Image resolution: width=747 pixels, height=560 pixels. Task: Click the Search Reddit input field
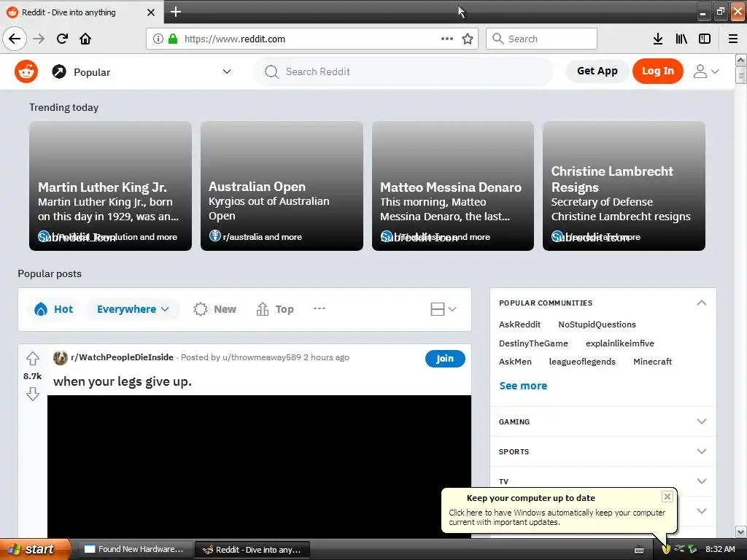coord(403,72)
